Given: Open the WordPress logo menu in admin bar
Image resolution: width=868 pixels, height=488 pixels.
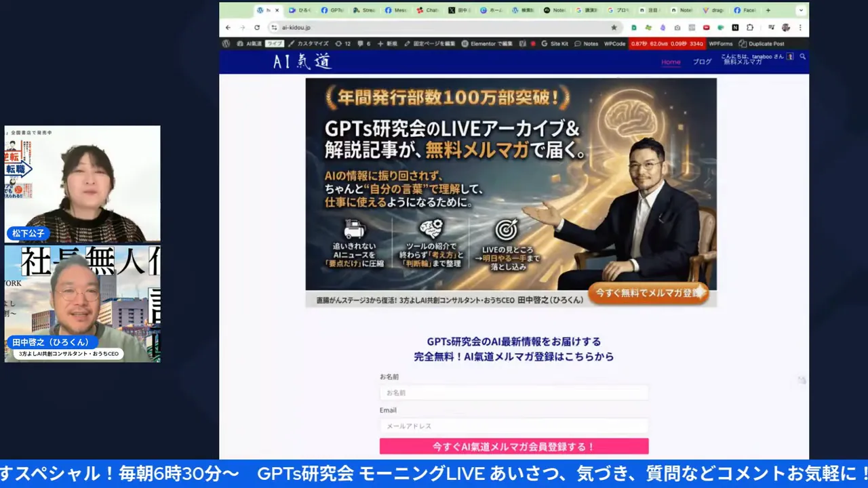Looking at the screenshot, I should pyautogui.click(x=225, y=43).
